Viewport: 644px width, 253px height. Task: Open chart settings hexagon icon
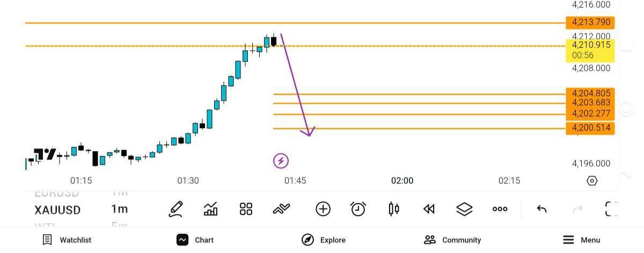[592, 181]
